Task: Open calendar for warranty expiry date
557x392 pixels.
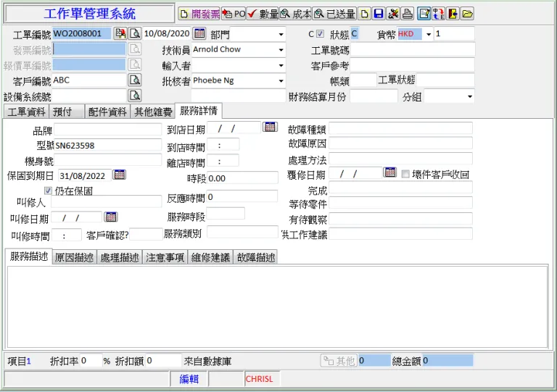Action: [x=120, y=175]
